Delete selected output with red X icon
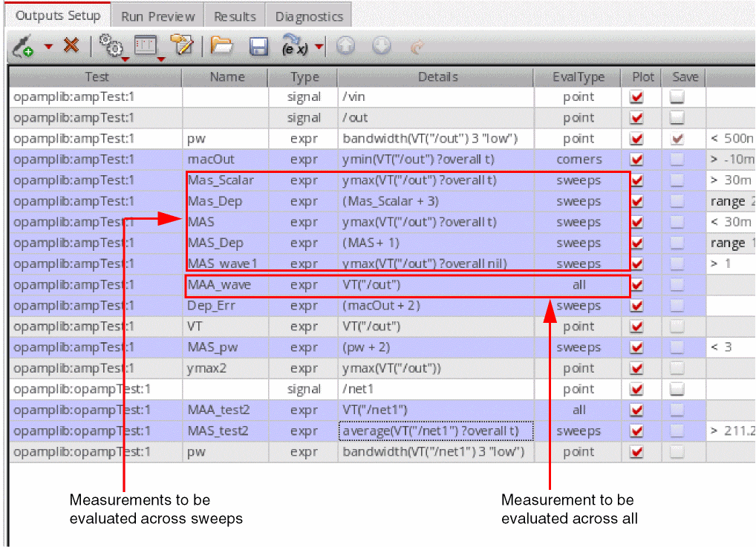 point(71,46)
